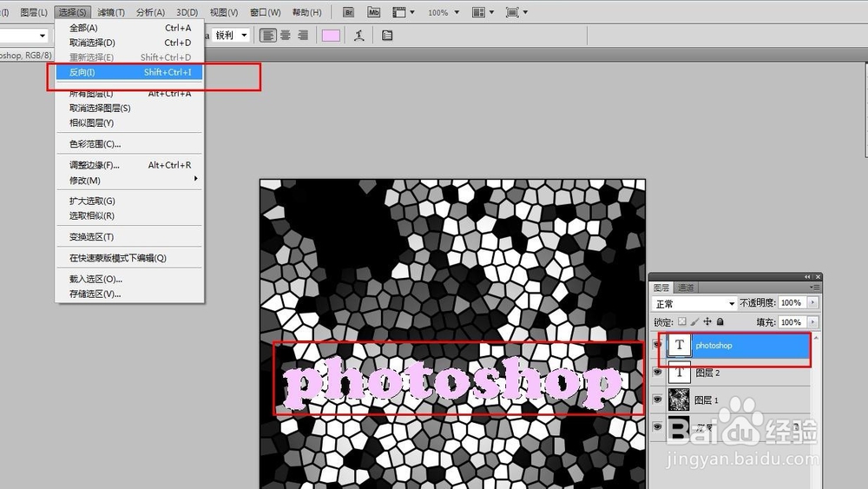Switch to the 通道 tab
The height and width of the screenshot is (489, 868).
(x=686, y=287)
